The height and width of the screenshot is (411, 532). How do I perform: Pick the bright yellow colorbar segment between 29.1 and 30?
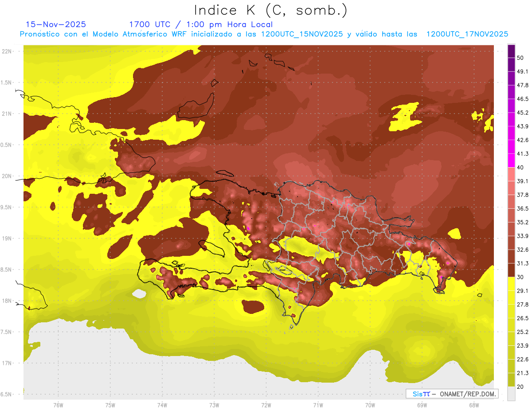[512, 284]
